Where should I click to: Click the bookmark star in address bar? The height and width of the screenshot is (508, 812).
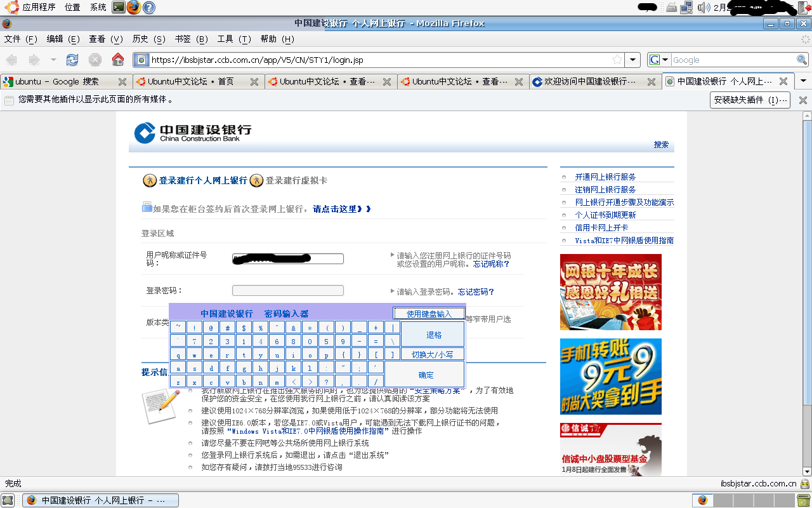coord(617,60)
